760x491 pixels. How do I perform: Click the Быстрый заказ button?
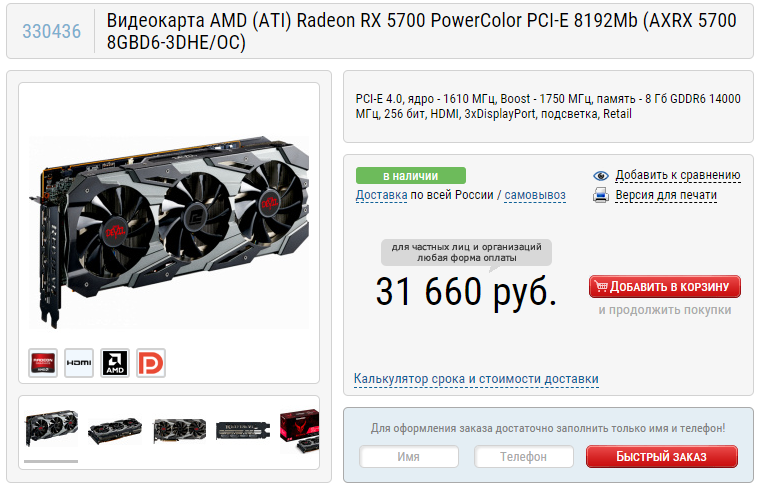click(x=662, y=457)
